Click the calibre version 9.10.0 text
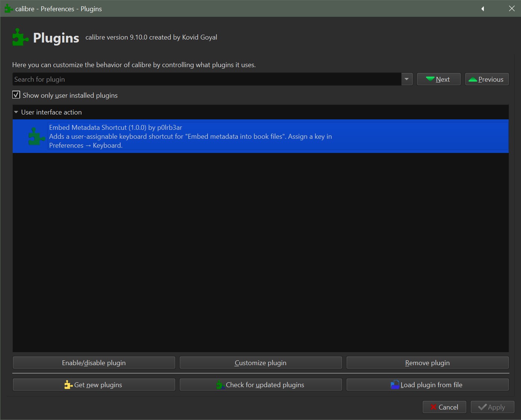This screenshot has height=420, width=521. (x=151, y=37)
